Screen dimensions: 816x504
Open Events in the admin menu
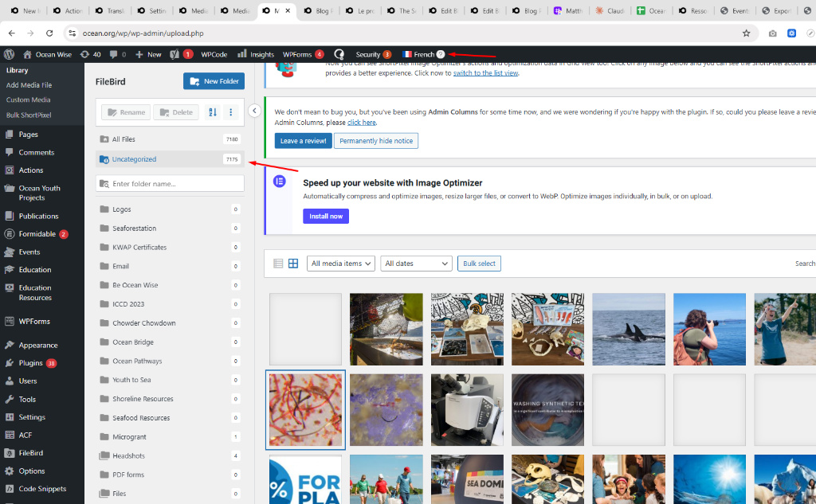29,252
